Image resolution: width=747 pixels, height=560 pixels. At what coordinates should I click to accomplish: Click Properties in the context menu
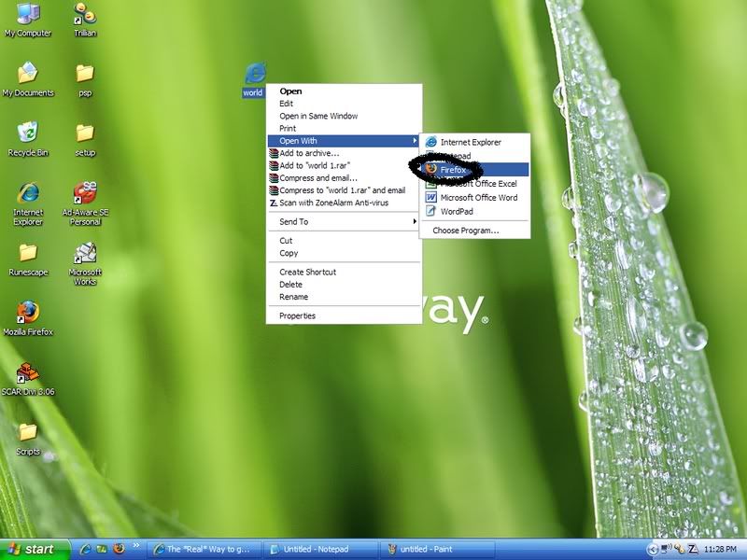[297, 315]
